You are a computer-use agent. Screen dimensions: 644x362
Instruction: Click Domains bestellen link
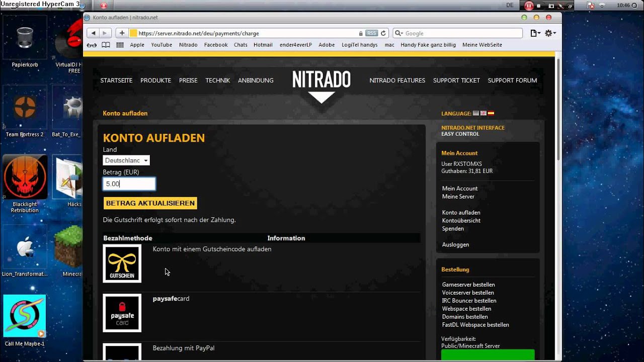coord(465,317)
